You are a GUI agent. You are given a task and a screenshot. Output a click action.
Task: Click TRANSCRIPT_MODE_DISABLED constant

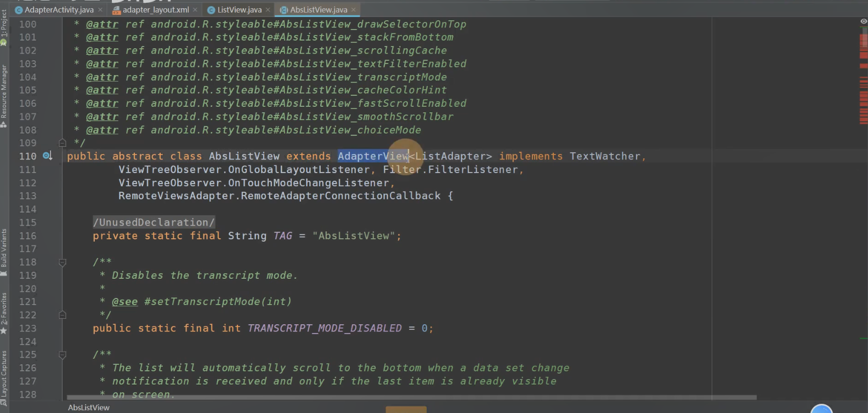(325, 328)
